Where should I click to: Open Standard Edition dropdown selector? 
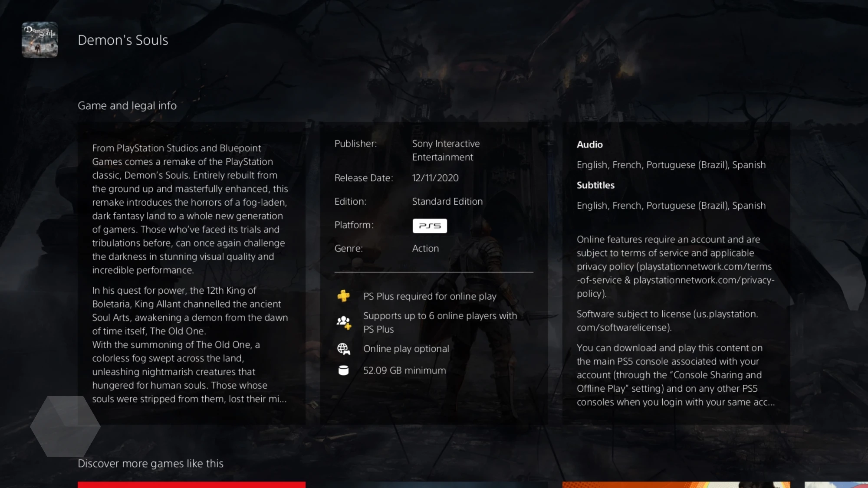point(447,201)
